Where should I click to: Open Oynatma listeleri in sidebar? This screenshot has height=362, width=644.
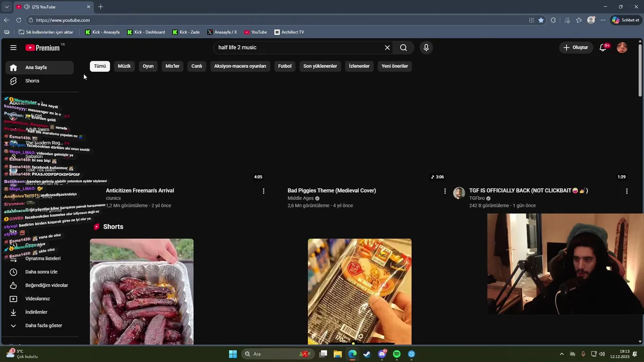[x=40, y=258]
